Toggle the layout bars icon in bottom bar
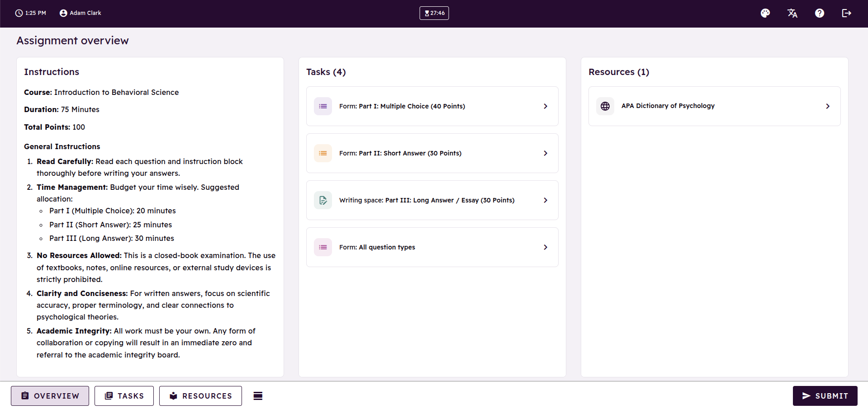The image size is (868, 409). click(x=258, y=396)
